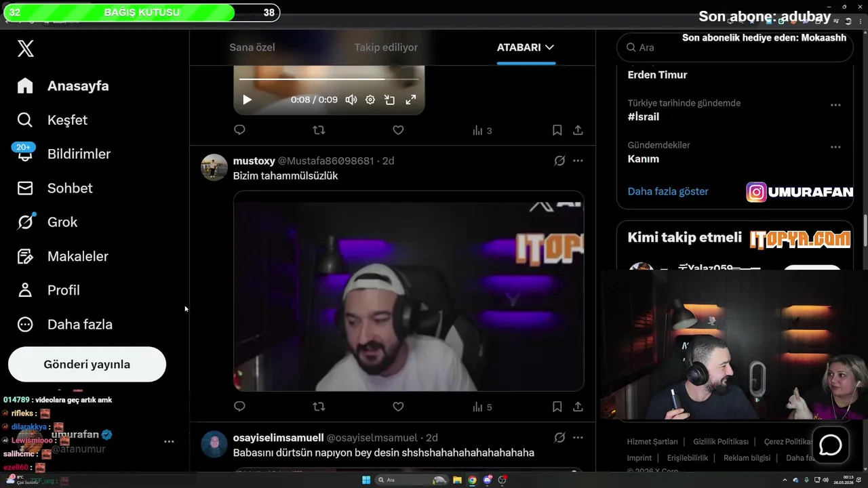Screen dimensions: 868x488
Task: Reply to mustoxy's post
Action: [239, 407]
